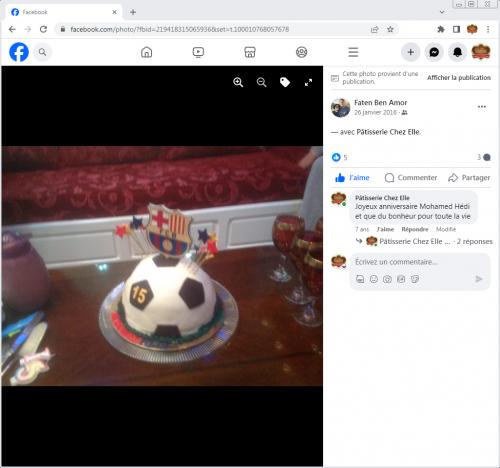This screenshot has height=468, width=500.
Task: Click the Facebook logo
Action: tap(19, 52)
